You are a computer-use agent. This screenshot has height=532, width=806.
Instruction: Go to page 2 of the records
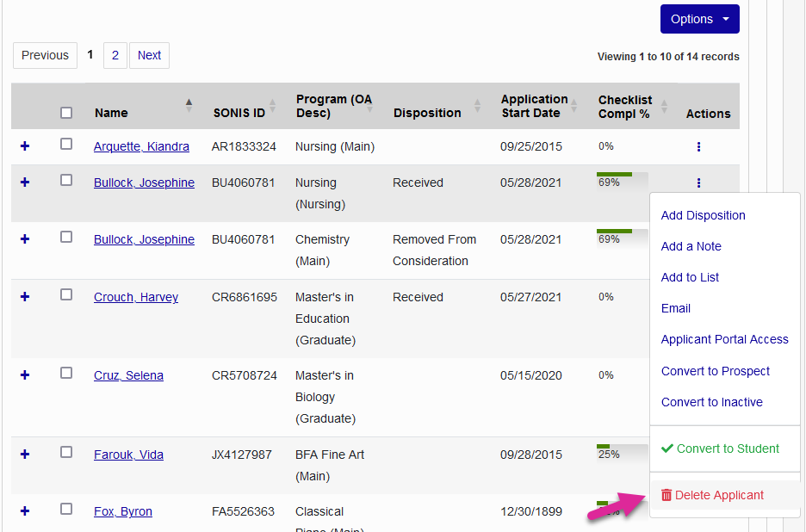(x=115, y=55)
